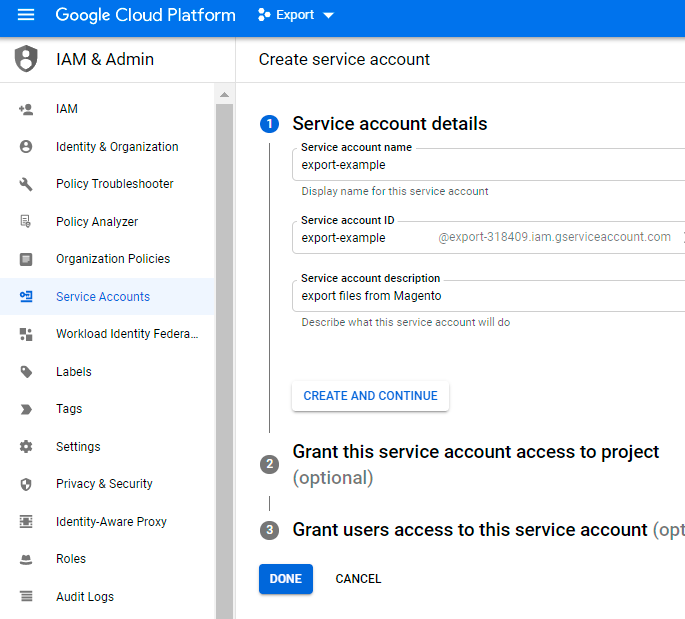
Task: Expand step 3 Grant users access
Action: point(470,530)
